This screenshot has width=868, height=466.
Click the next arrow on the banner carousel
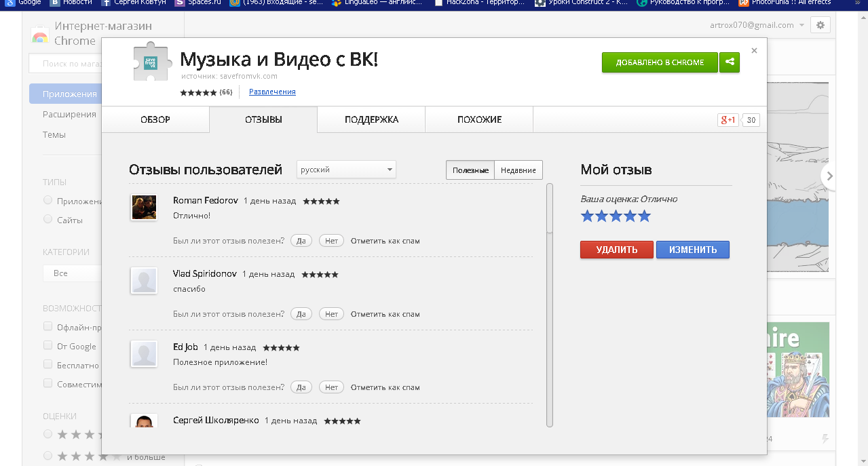tap(829, 176)
